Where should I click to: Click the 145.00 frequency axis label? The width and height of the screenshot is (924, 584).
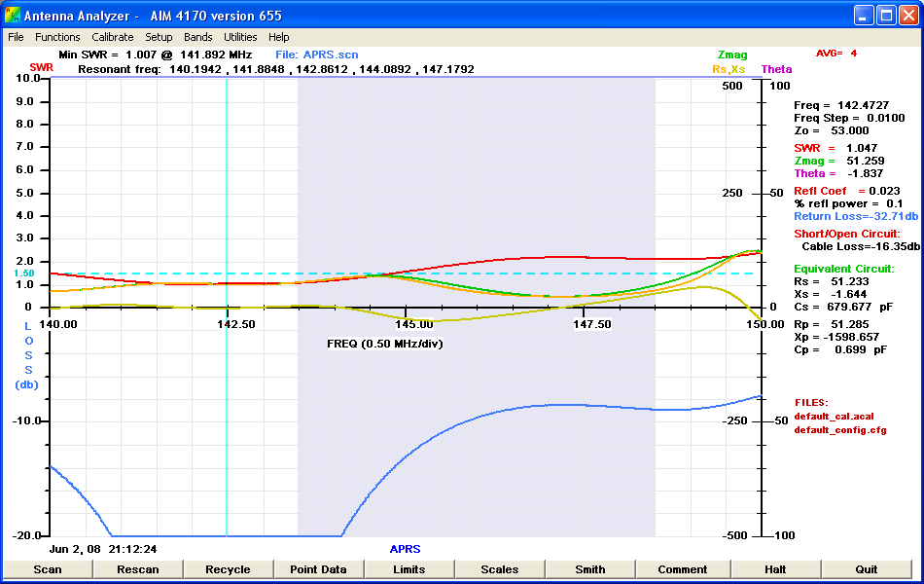(413, 324)
